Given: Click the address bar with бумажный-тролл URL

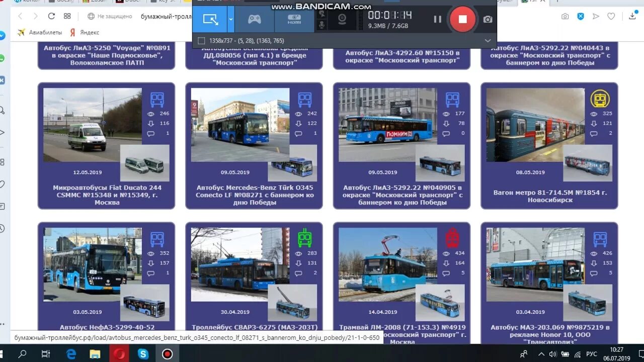Looking at the screenshot, I should (x=166, y=17).
